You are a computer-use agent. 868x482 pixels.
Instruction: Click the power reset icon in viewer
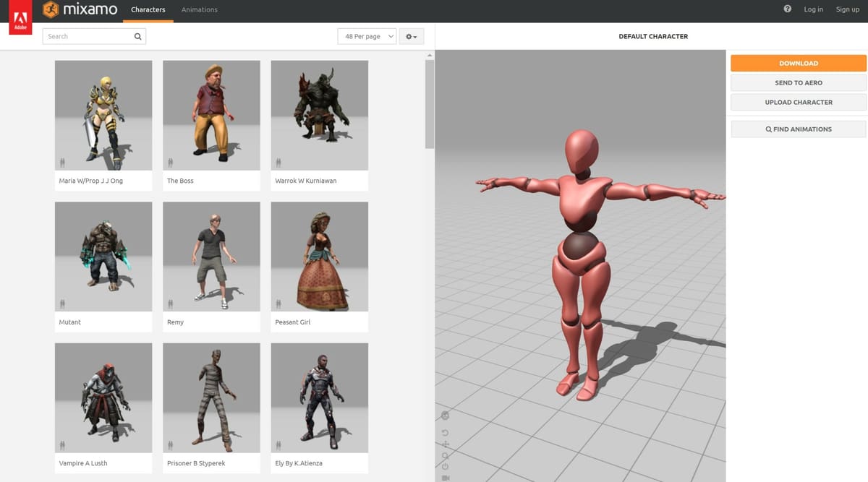pos(446,467)
